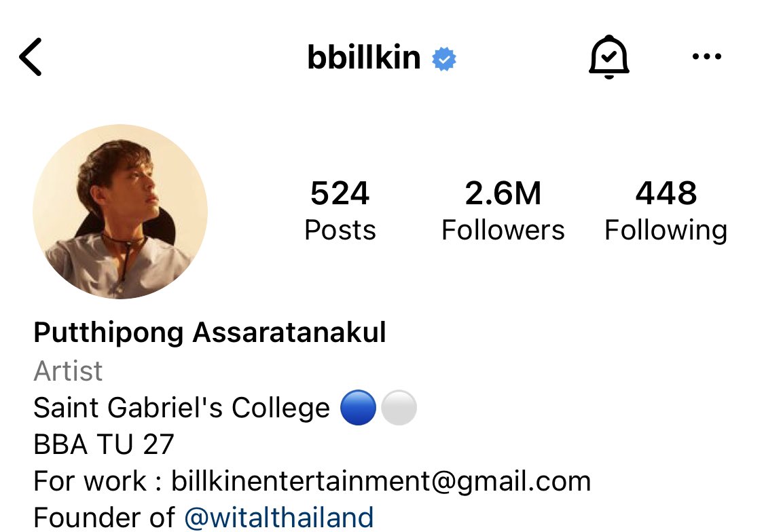Tap the name Putthipong Assaratanakul
The width and height of the screenshot is (764, 532).
point(210,333)
